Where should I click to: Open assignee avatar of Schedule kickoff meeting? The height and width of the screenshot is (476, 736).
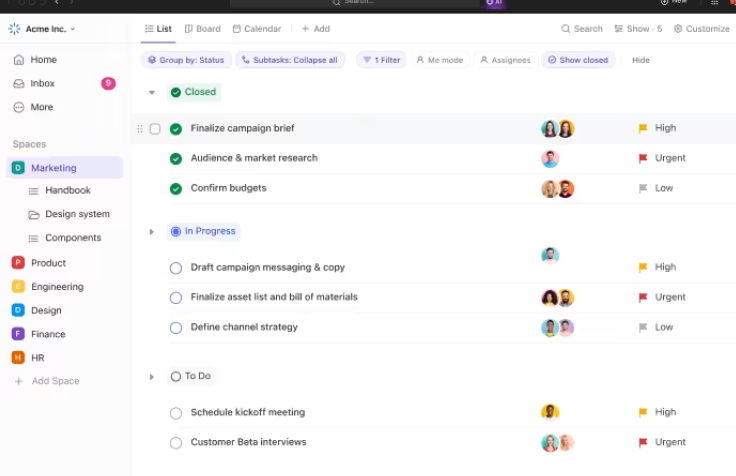click(x=550, y=412)
